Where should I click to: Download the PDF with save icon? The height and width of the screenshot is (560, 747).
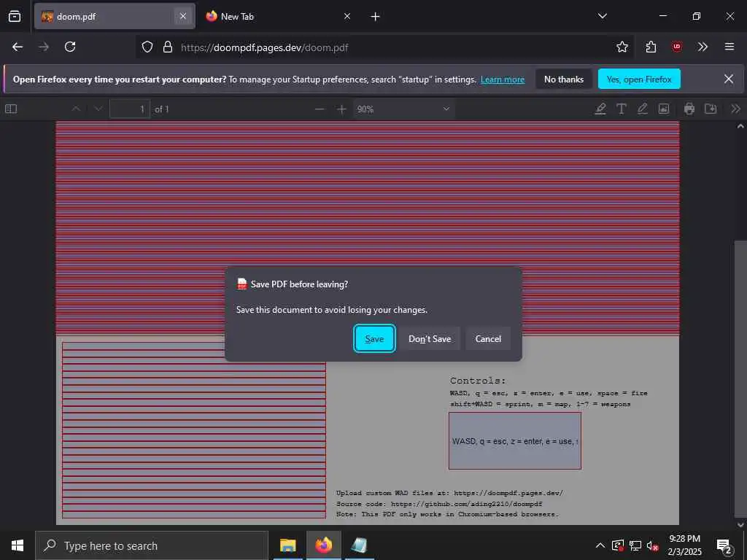click(711, 109)
